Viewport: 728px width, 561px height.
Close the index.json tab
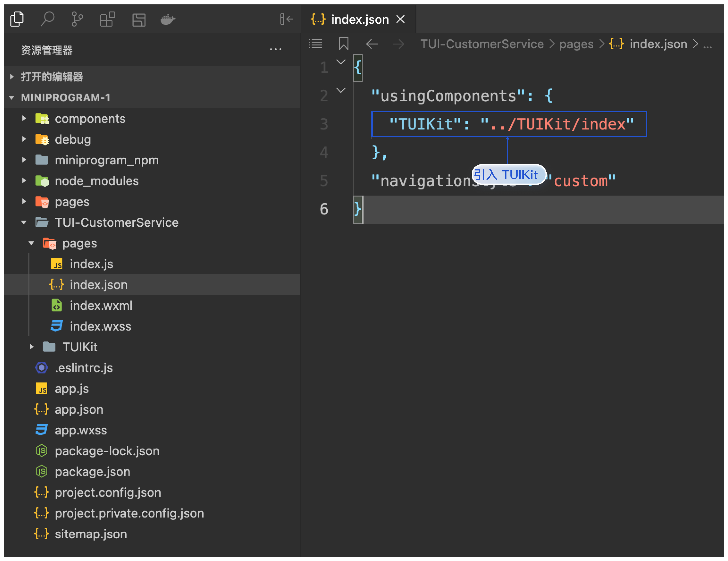400,19
